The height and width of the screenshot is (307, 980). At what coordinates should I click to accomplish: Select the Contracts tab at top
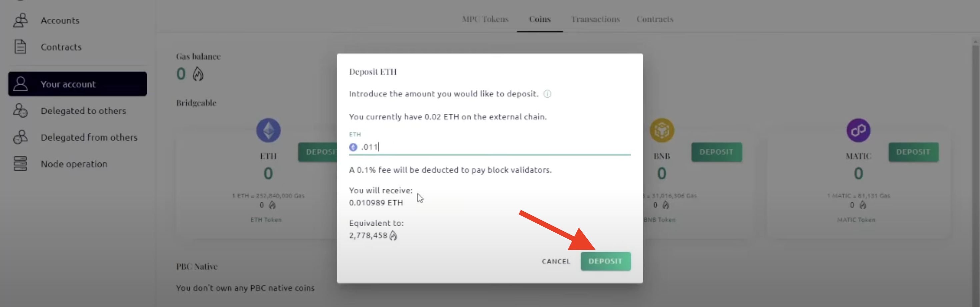(655, 19)
